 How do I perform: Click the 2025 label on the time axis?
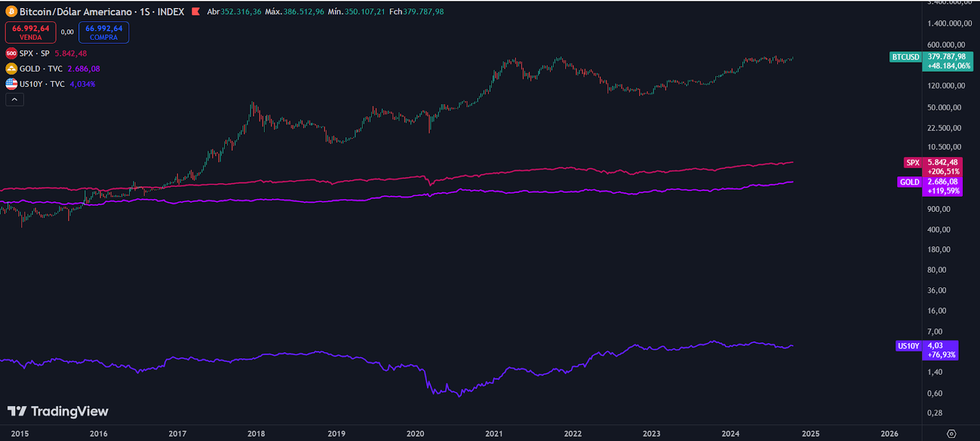click(810, 434)
